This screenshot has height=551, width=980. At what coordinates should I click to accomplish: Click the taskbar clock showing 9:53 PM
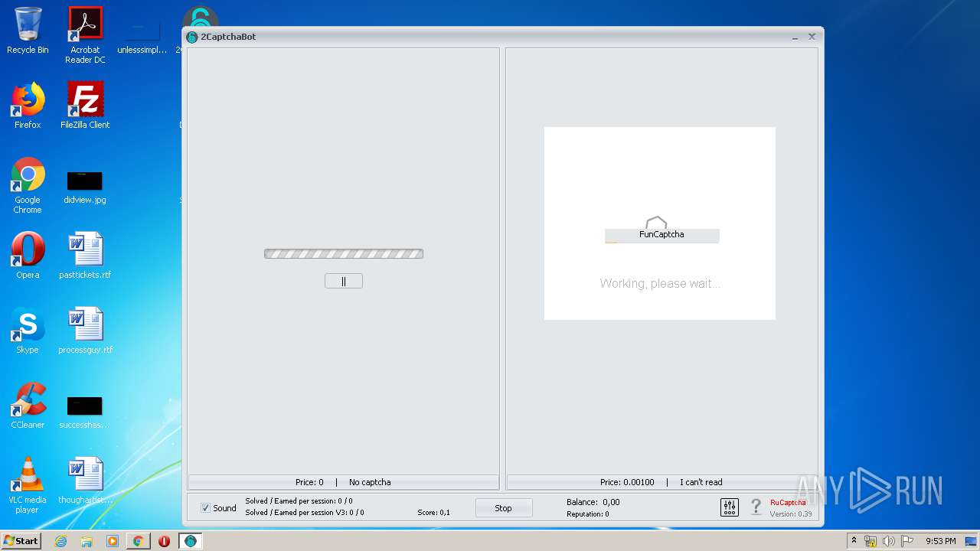click(x=940, y=541)
